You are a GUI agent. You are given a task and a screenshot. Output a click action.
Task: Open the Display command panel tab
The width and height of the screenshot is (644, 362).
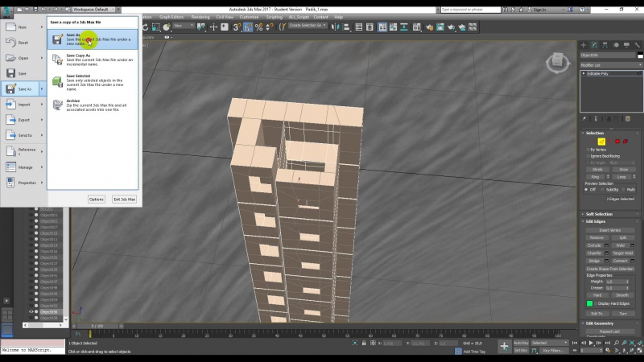tap(626, 45)
